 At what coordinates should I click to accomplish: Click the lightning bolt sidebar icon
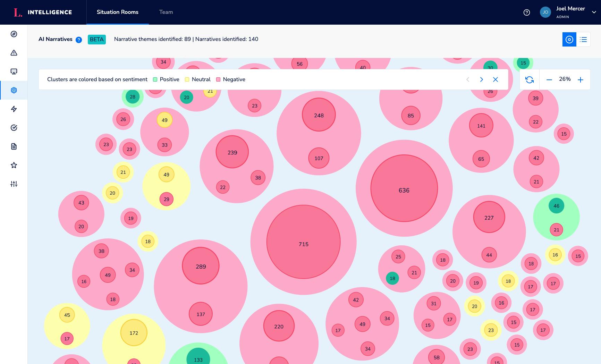point(14,109)
